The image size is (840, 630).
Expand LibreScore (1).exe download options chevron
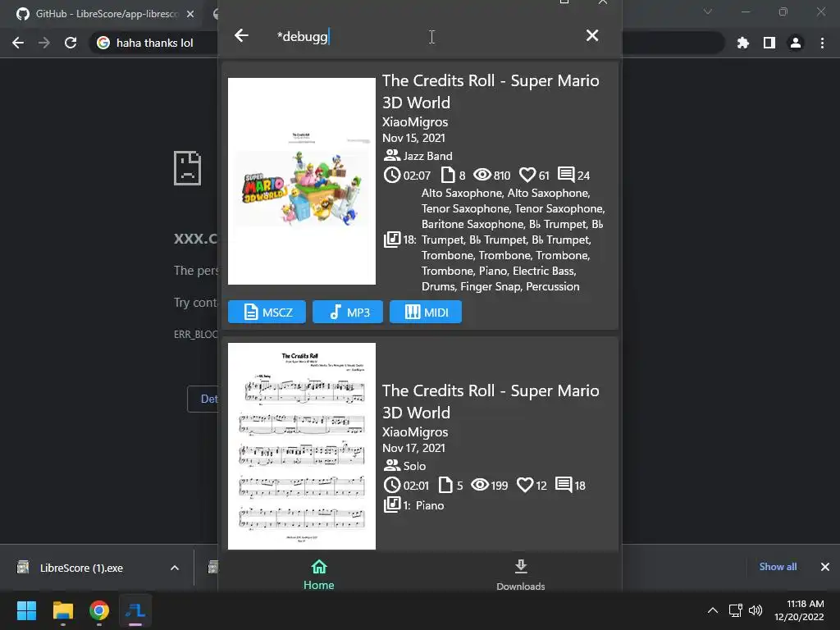[175, 568]
